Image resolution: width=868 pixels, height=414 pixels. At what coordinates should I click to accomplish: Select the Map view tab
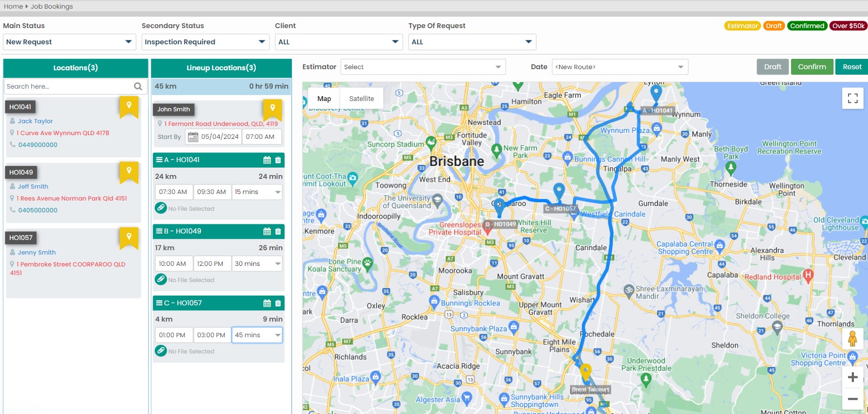coord(324,99)
